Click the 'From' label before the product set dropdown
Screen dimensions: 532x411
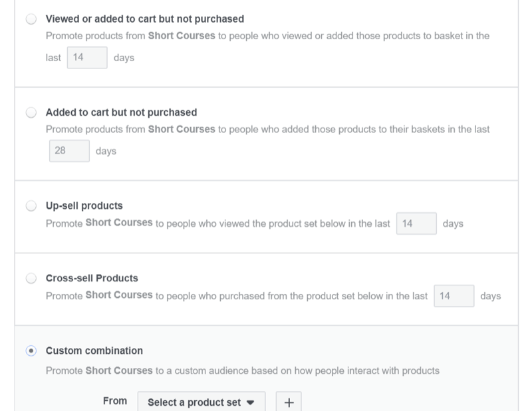pyautogui.click(x=115, y=402)
